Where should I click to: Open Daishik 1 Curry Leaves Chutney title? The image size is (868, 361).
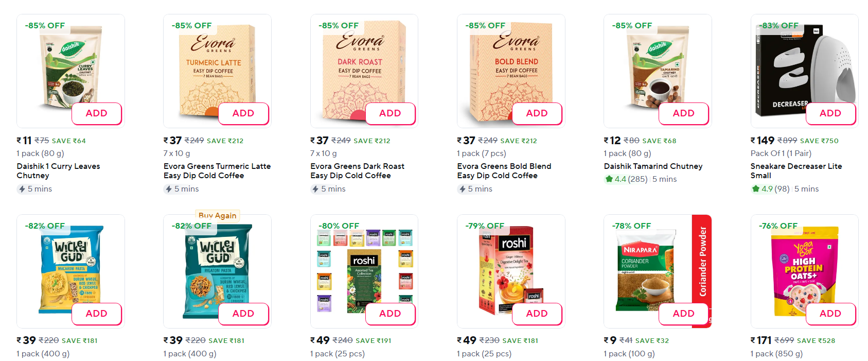[58, 171]
